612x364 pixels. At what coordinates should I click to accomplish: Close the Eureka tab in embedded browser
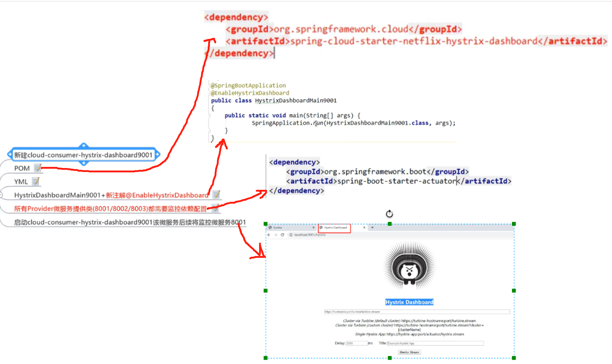(313, 228)
